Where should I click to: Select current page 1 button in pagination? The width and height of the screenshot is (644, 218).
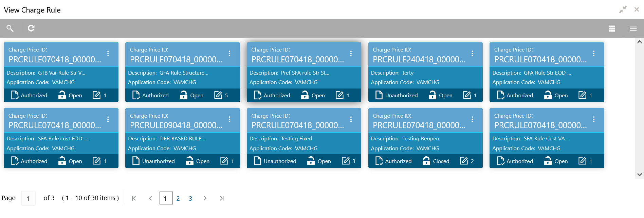click(166, 198)
